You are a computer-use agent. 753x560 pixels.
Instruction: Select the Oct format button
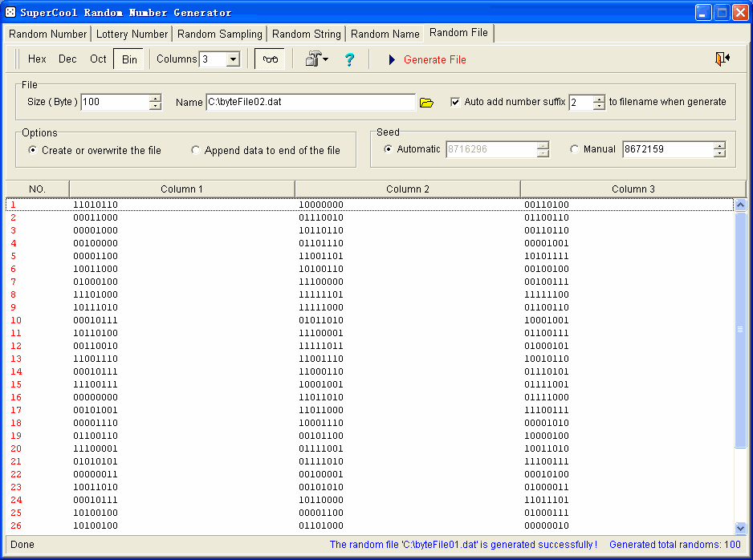(98, 59)
